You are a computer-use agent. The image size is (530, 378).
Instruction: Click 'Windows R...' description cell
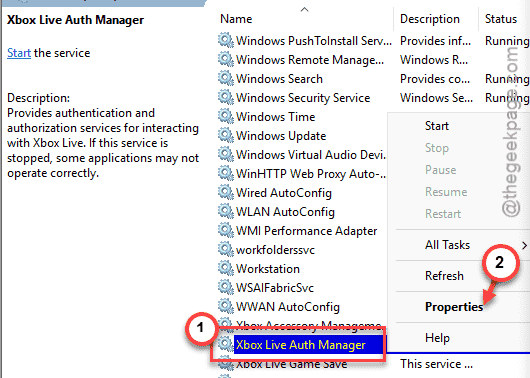[434, 60]
